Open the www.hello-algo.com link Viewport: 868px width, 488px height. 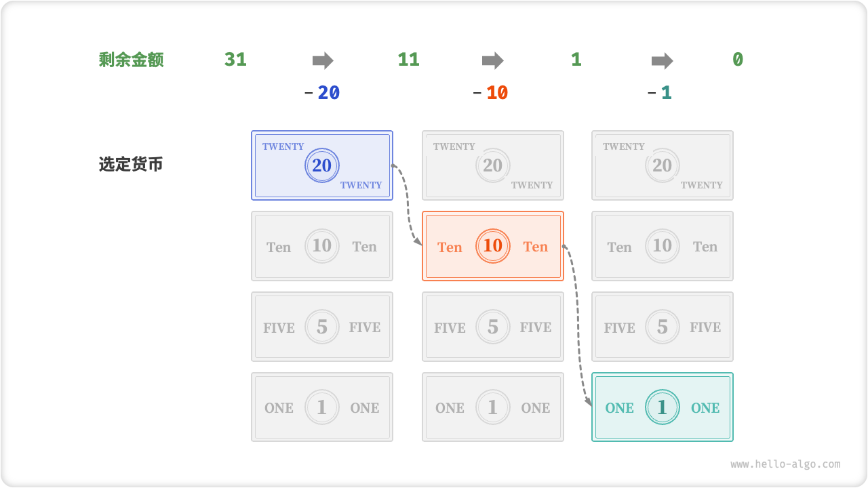click(x=785, y=464)
